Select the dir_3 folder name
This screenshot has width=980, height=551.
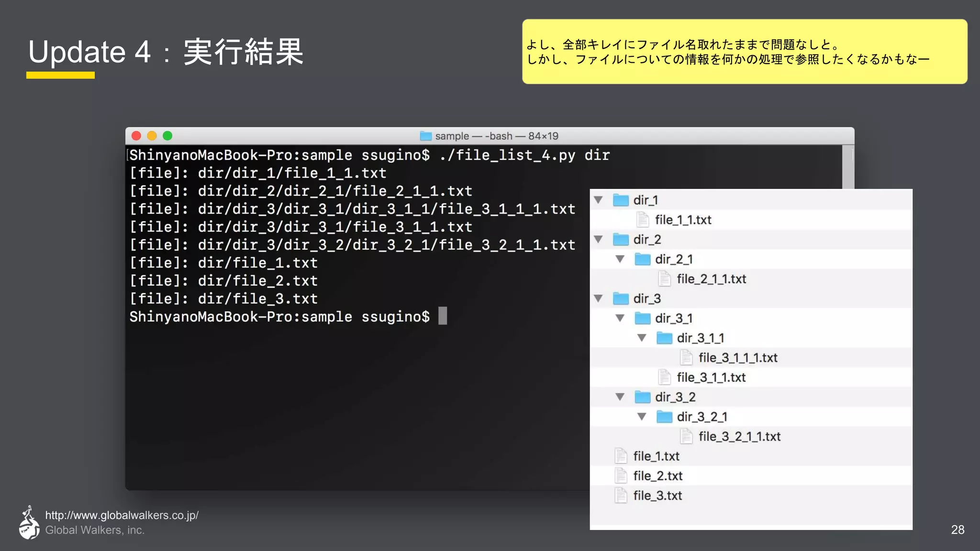coord(647,298)
